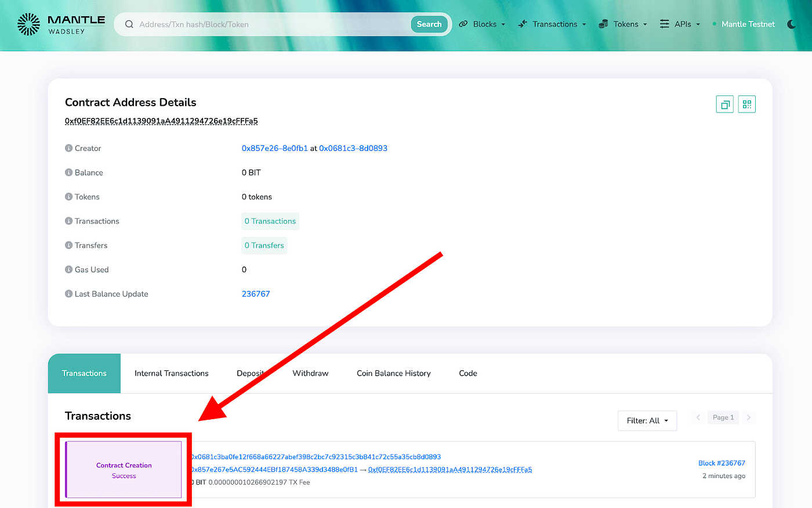Click the 0 tokens value
This screenshot has height=508, width=812.
point(257,197)
